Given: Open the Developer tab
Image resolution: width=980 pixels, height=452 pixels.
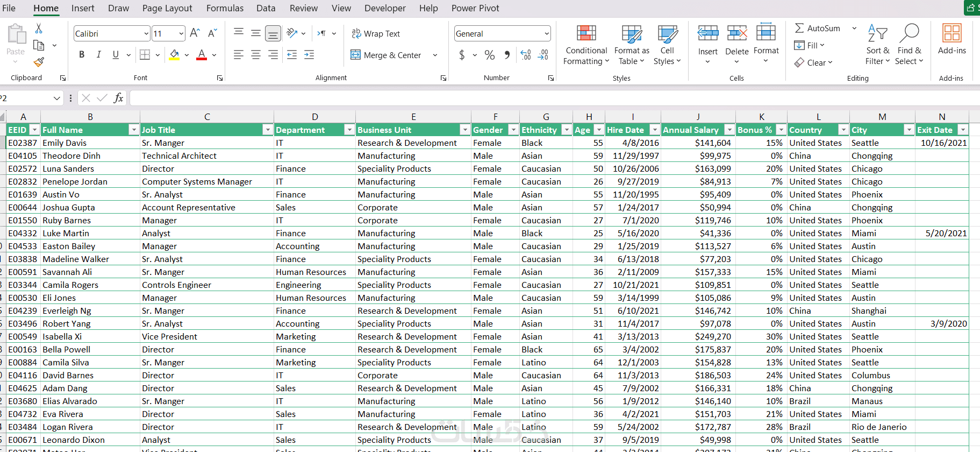Looking at the screenshot, I should [x=385, y=8].
